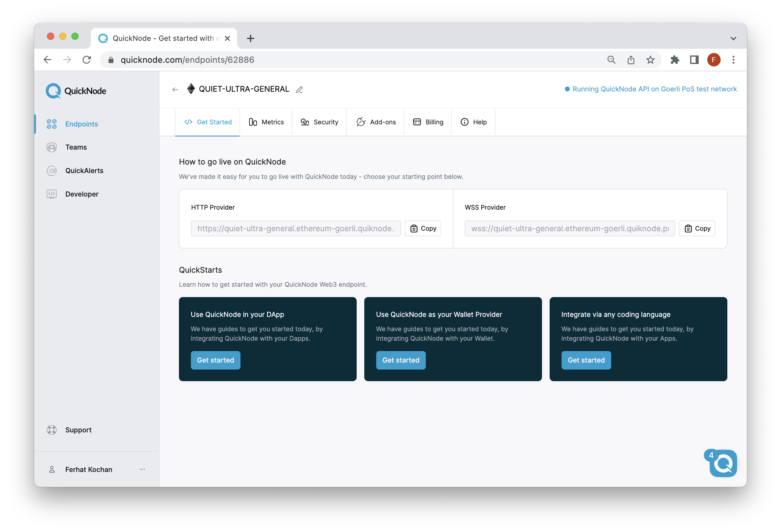Reload the page
Image resolution: width=781 pixels, height=532 pixels.
click(87, 60)
